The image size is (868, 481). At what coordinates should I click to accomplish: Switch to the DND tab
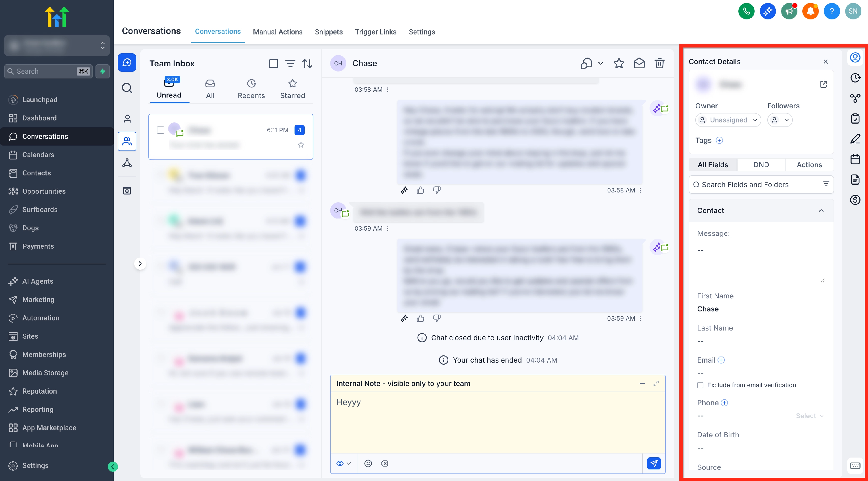click(761, 165)
